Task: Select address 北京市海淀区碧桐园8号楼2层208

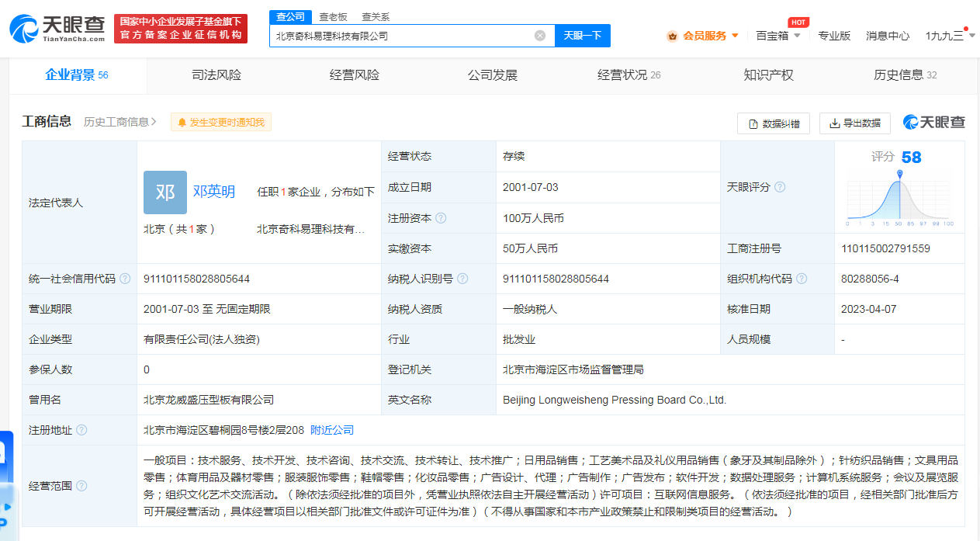Action: (x=223, y=430)
